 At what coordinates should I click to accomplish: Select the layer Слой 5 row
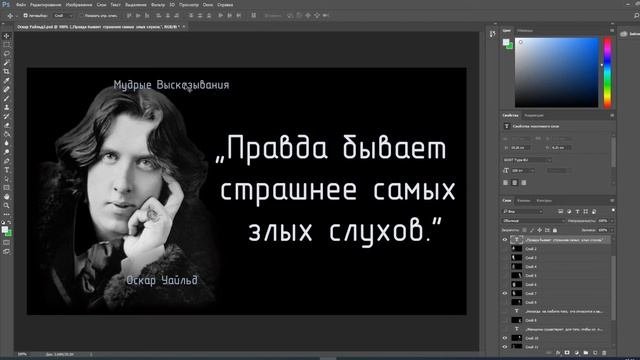point(557,276)
